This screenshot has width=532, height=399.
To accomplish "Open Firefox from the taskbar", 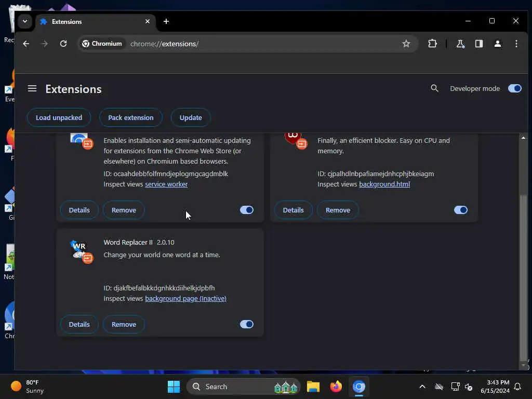I will (336, 387).
